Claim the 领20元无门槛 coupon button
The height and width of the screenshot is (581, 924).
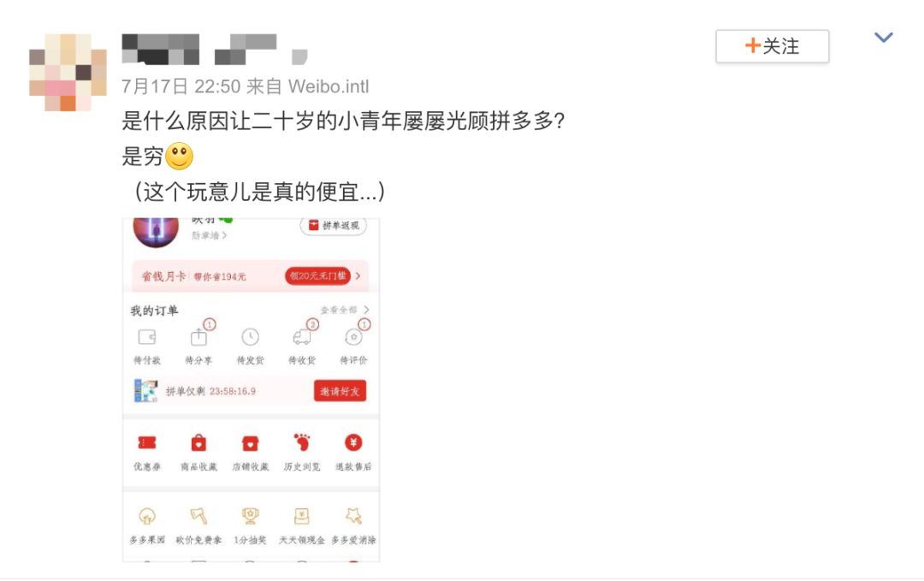pyautogui.click(x=317, y=276)
